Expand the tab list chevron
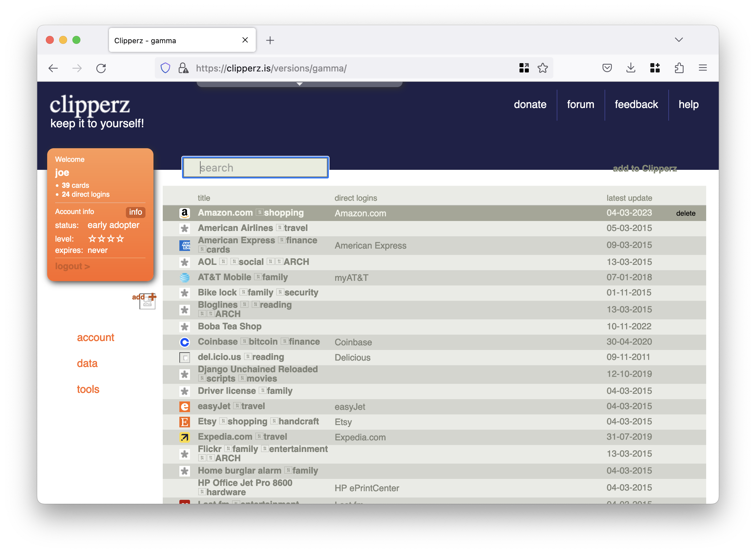 point(679,40)
